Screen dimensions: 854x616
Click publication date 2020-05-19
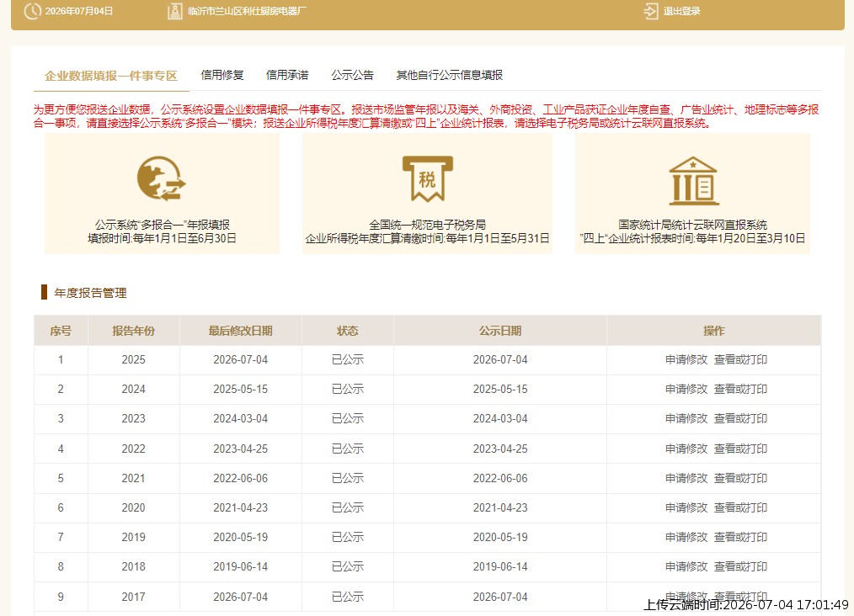(x=500, y=537)
